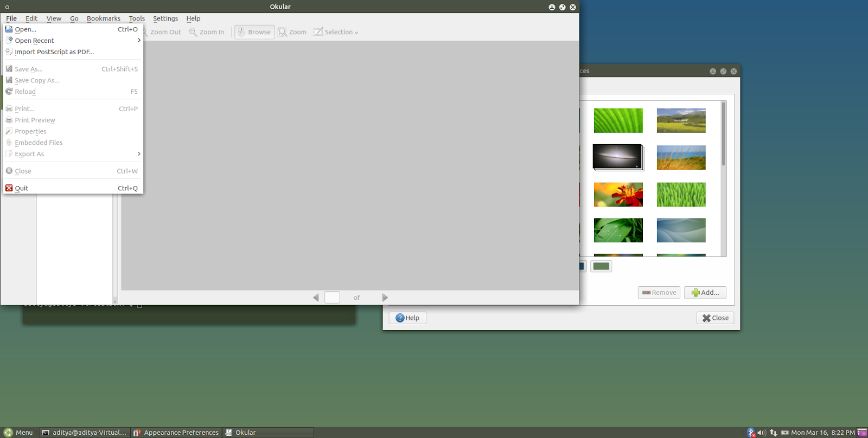Screen dimensions: 868x438
Task: Open the Selection tool dropdown
Action: point(336,32)
